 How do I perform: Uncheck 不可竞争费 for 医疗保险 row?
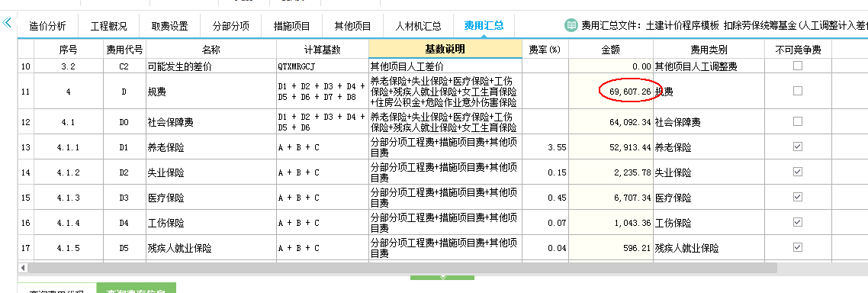798,197
